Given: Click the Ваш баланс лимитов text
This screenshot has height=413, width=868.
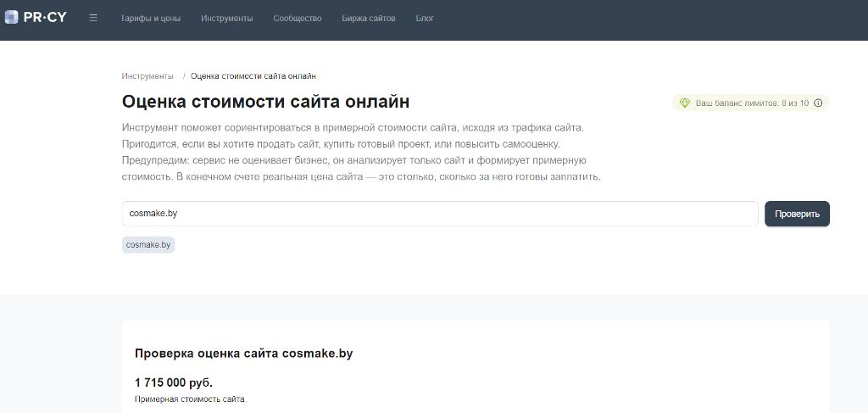Looking at the screenshot, I should pyautogui.click(x=751, y=103).
